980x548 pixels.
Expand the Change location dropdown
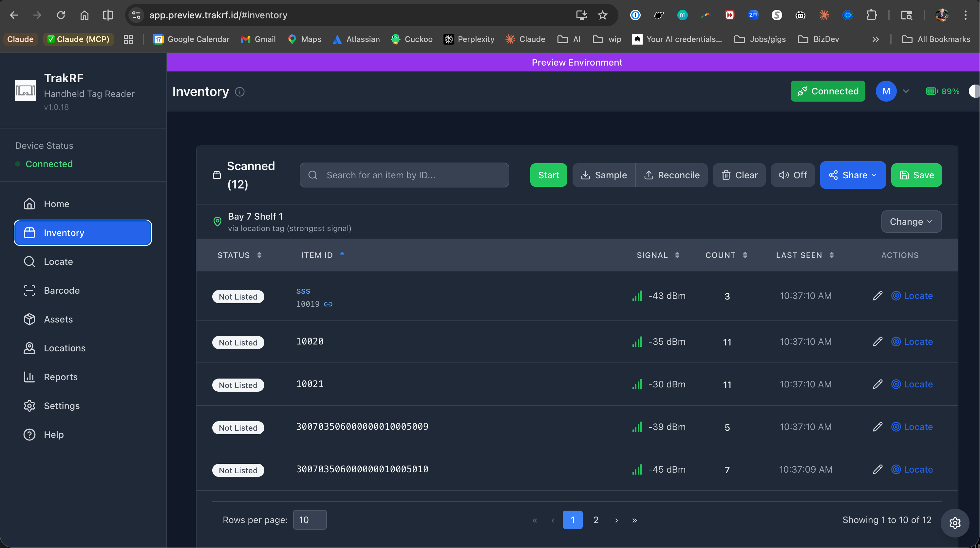[911, 222]
